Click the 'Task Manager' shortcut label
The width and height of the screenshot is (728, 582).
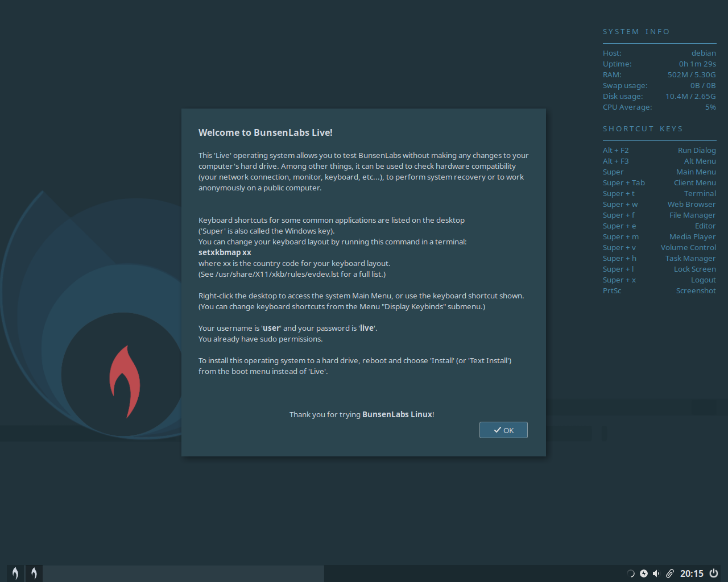click(x=690, y=259)
